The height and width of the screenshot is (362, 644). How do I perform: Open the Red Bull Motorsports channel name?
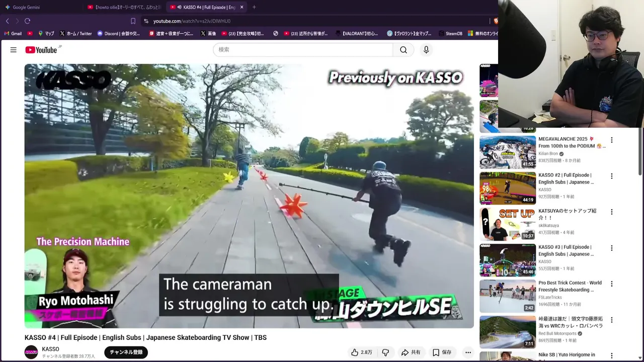pos(557,333)
